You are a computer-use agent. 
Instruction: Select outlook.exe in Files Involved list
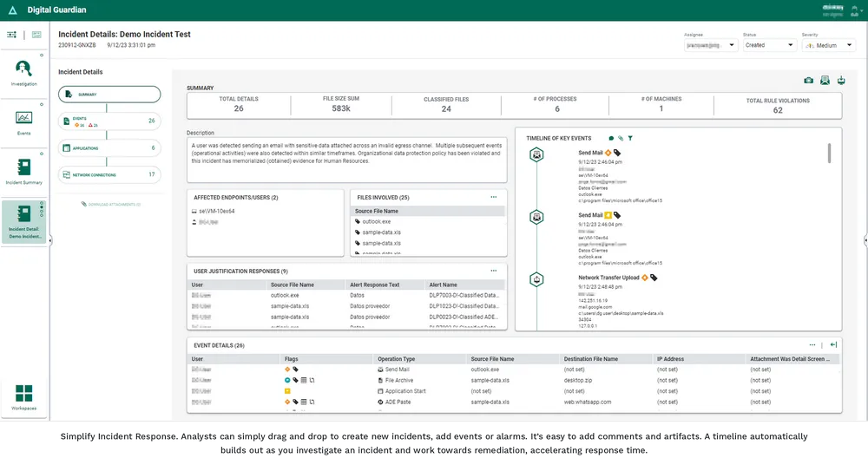377,221
